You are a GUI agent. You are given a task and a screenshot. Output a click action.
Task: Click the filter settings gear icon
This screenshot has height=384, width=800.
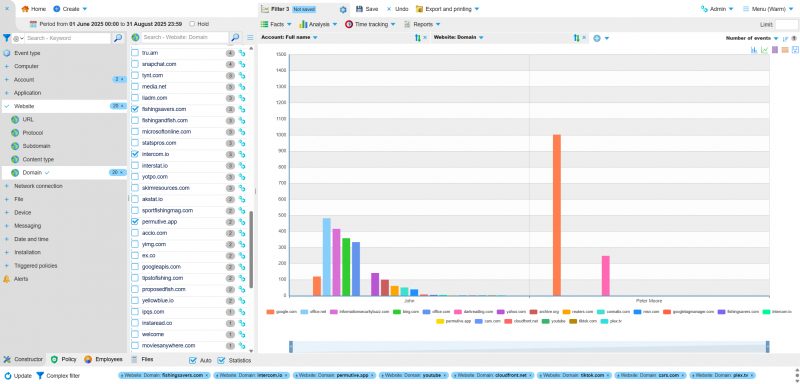point(343,9)
